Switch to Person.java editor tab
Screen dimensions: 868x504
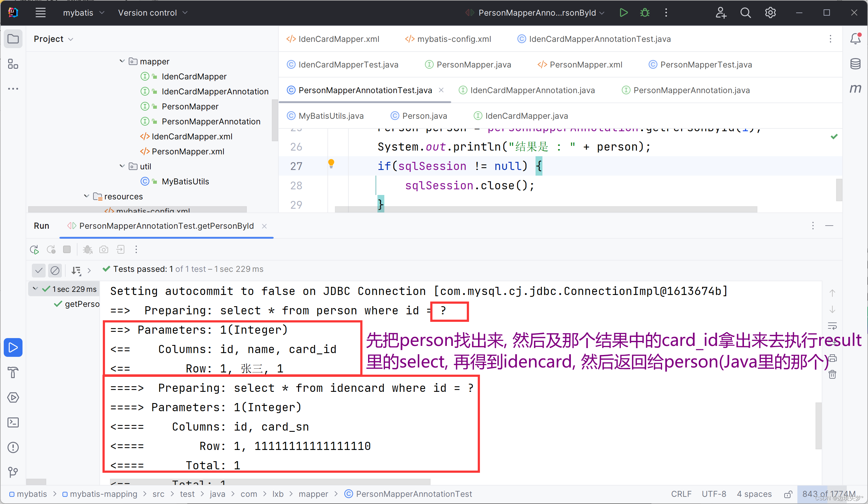click(418, 116)
